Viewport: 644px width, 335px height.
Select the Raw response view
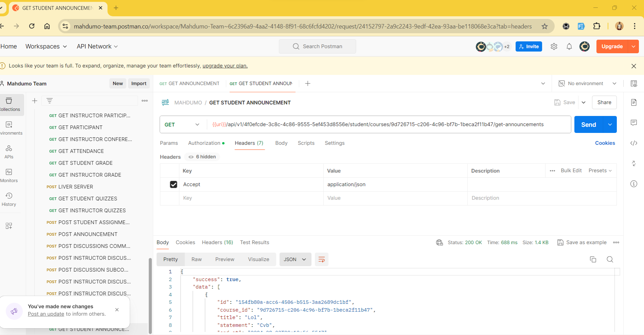coord(197,259)
